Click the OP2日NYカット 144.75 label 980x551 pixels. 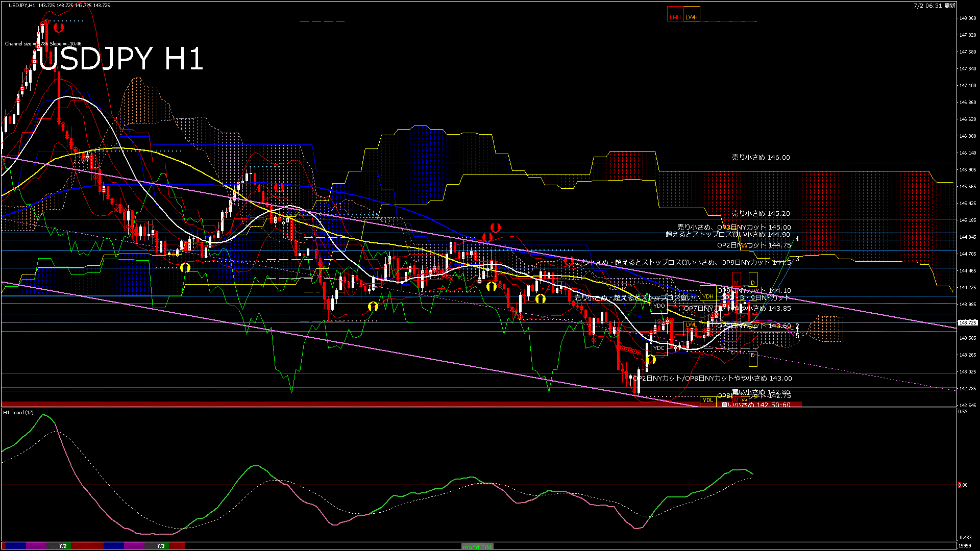754,245
